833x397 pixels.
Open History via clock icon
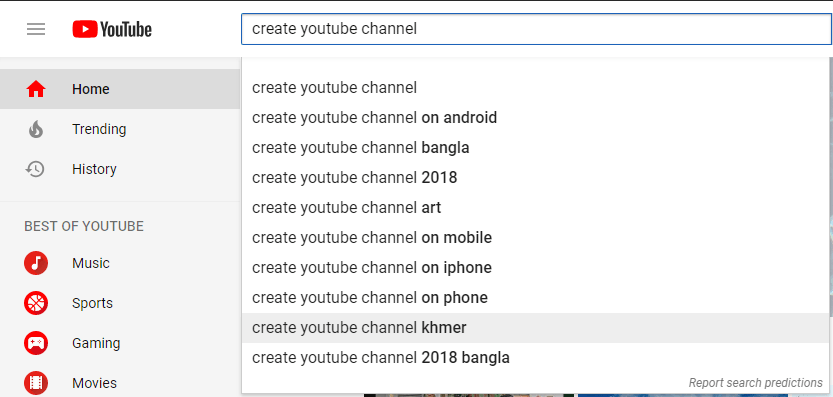pyautogui.click(x=36, y=170)
